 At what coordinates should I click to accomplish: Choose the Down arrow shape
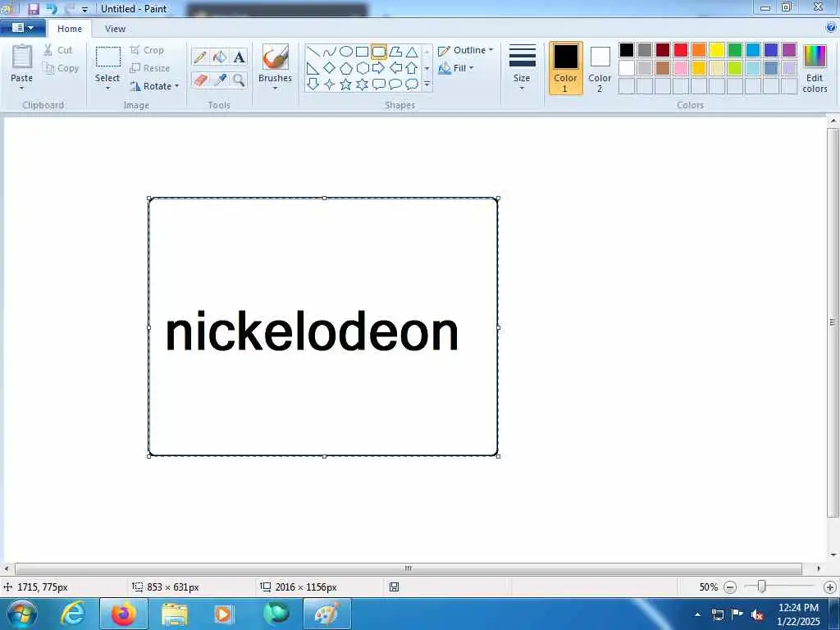[x=313, y=84]
